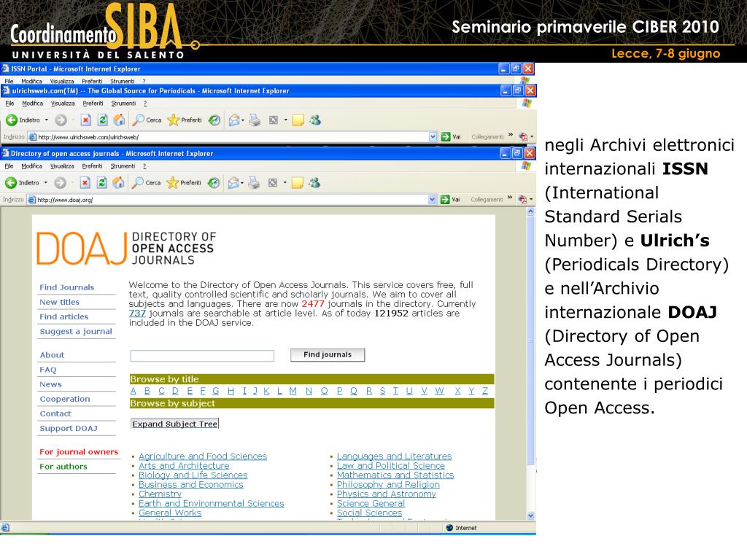
Task: Go home in ulrichsweb window toolbar
Action: [119, 120]
